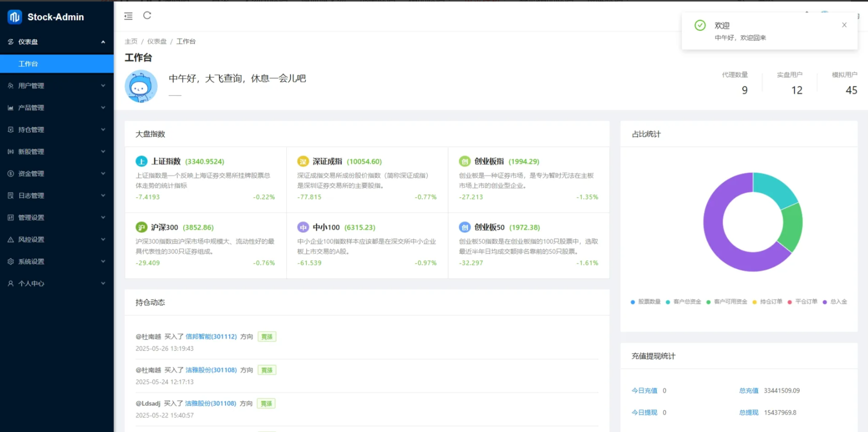Click the success checkmark icon in notification
This screenshot has height=432, width=868.
(700, 25)
